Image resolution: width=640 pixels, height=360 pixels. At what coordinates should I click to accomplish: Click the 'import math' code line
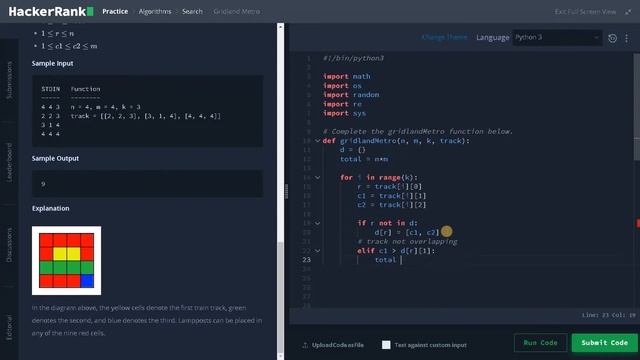pyautogui.click(x=347, y=76)
